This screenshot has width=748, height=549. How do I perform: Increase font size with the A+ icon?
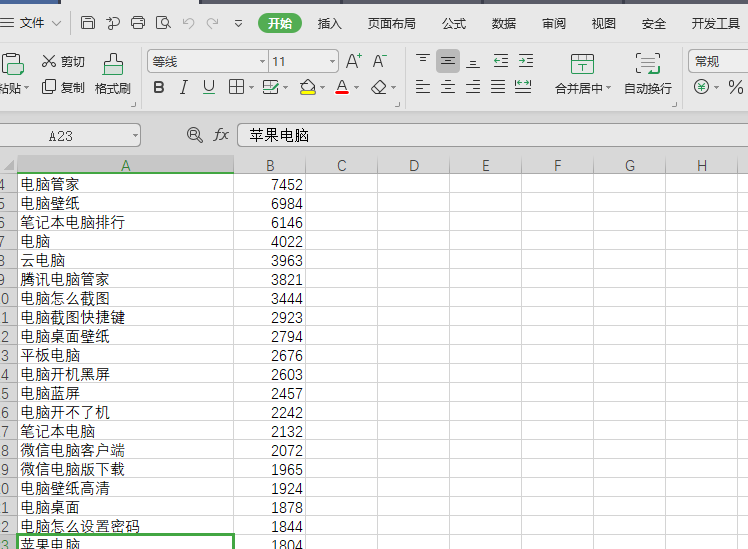[x=354, y=62]
